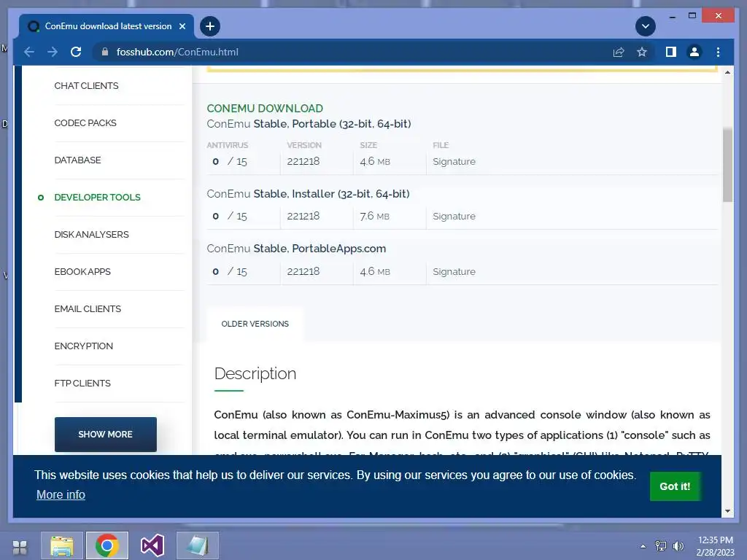Open the OLDER VERSIONS tab

(x=255, y=324)
